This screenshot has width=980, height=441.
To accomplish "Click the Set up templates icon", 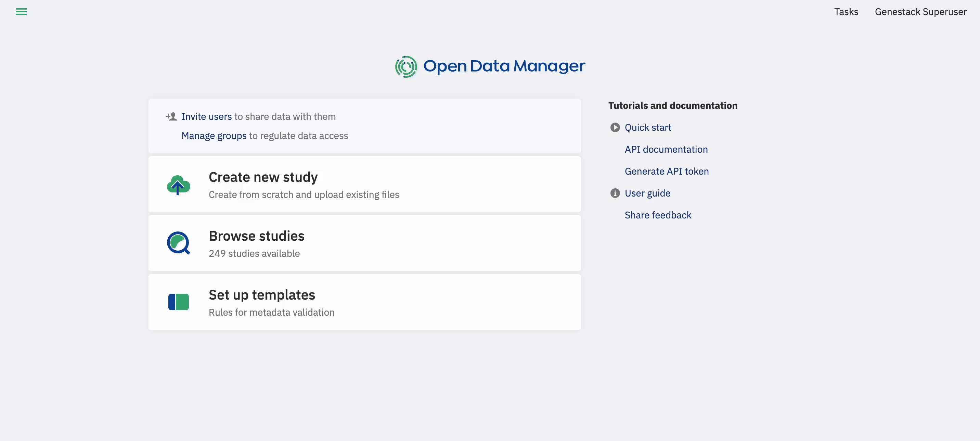I will (178, 302).
